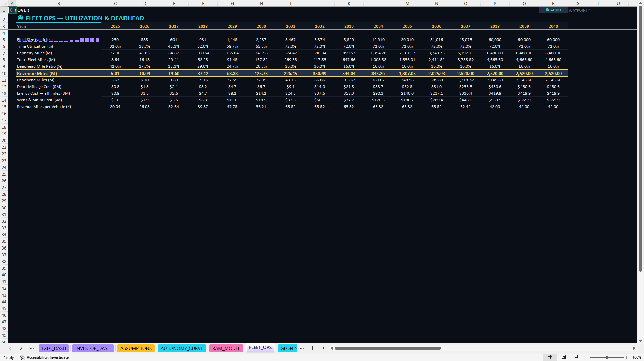Click the tab bar options vertical dots
Image resolution: width=644 pixels, height=361 pixels.
324,348
